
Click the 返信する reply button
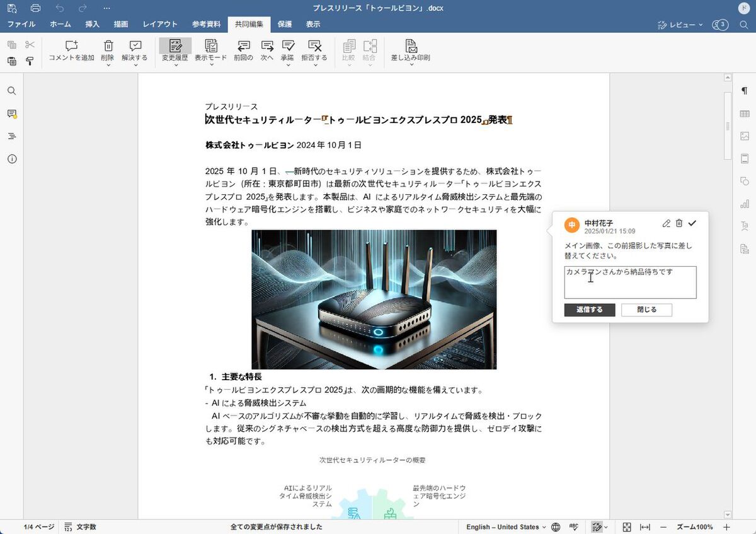[590, 310]
